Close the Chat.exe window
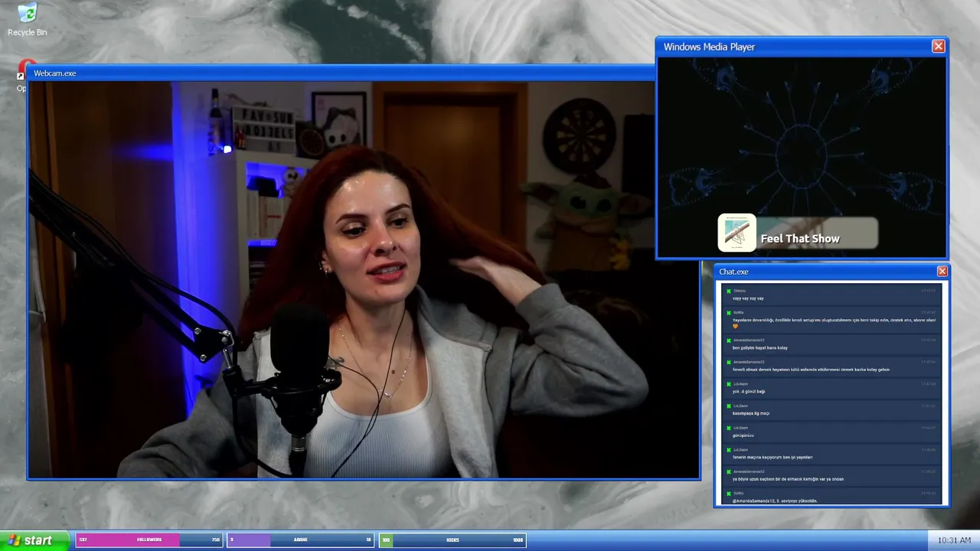This screenshot has height=551, width=980. [x=942, y=272]
